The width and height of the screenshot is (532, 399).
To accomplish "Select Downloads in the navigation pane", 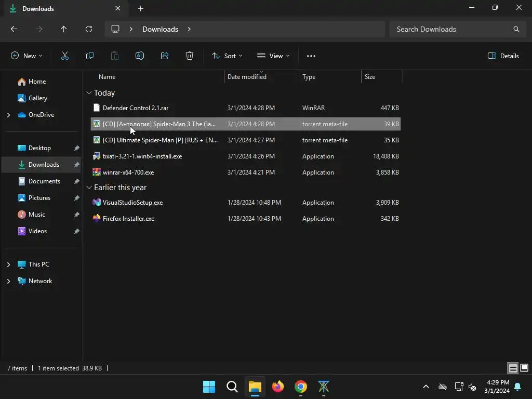I will [x=41, y=165].
